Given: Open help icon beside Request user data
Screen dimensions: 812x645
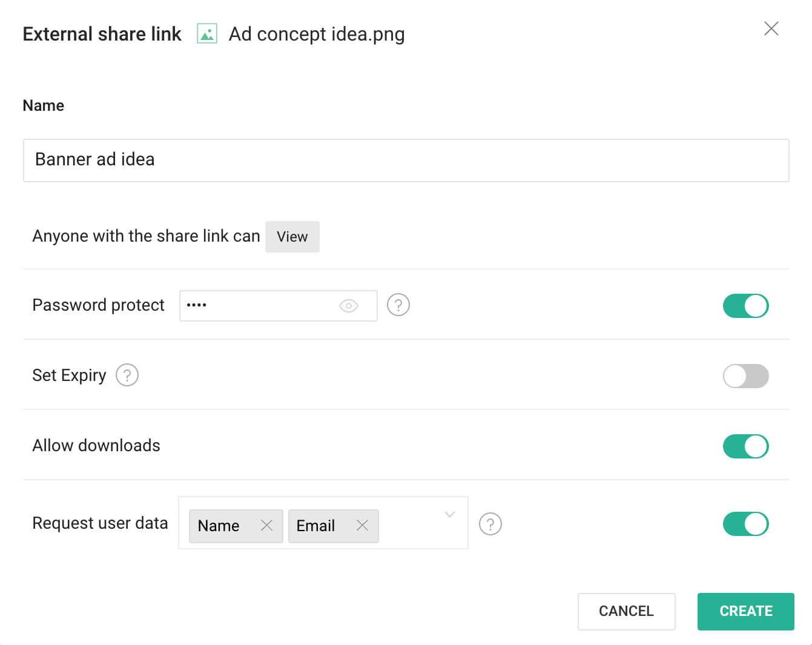Looking at the screenshot, I should coord(490,524).
